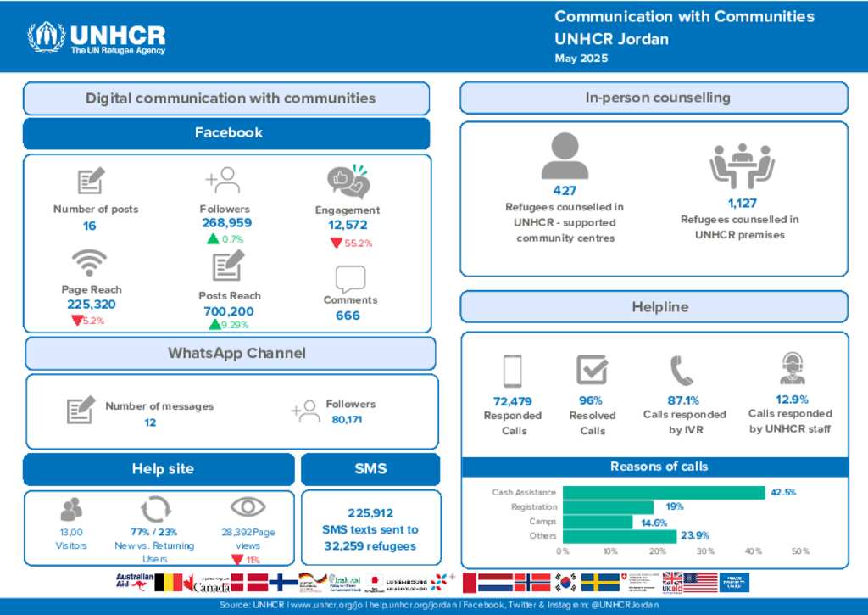This screenshot has height=615, width=868.
Task: Click the Engagement value 12,572
Action: tap(348, 225)
